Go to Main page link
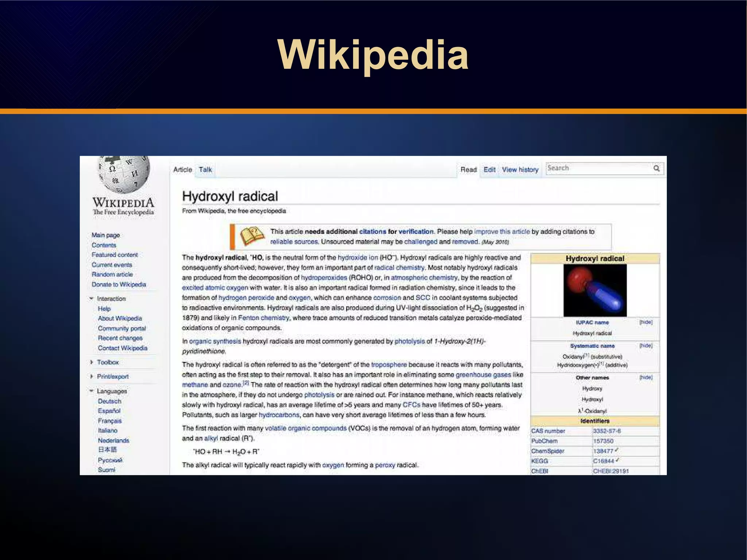The height and width of the screenshot is (560, 747). 106,235
